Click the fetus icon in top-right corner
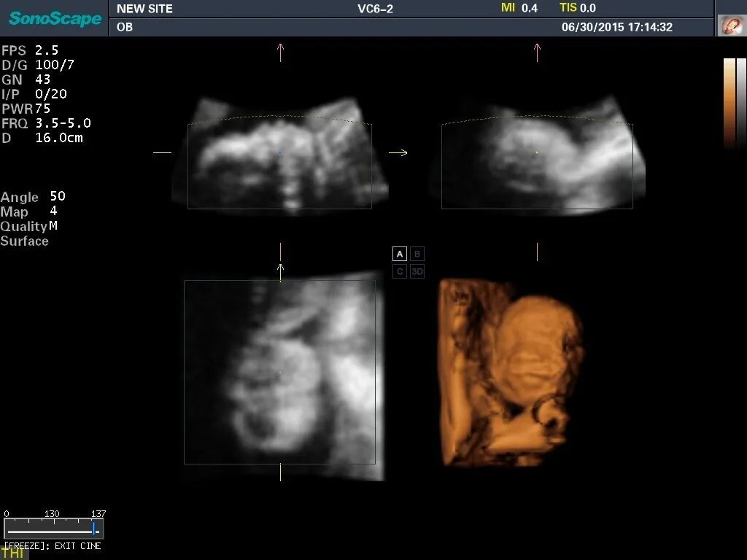 tap(730, 26)
